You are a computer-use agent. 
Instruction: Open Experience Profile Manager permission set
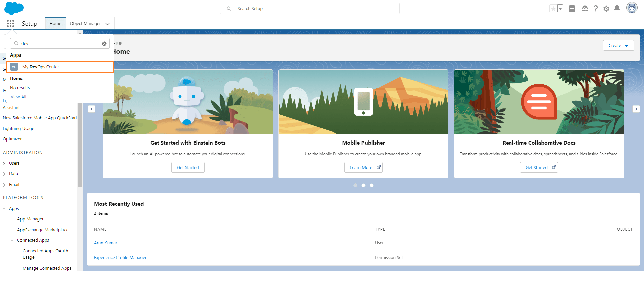pyautogui.click(x=120, y=257)
